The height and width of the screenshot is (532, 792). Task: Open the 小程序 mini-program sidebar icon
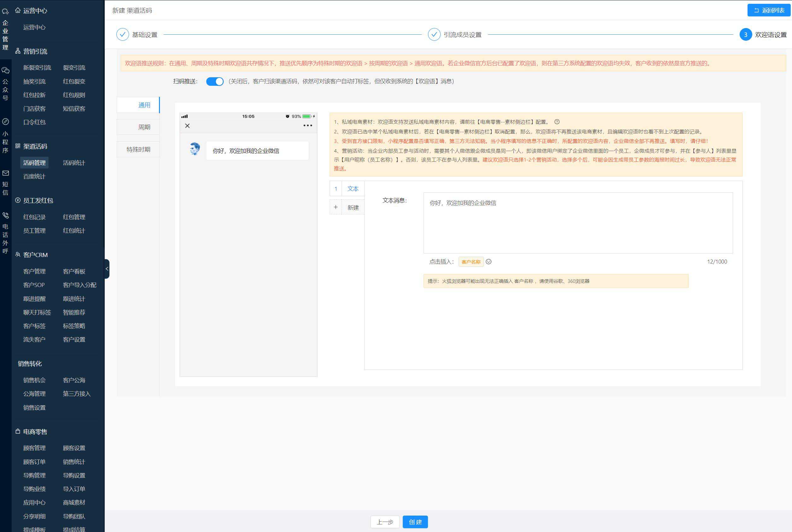5,122
